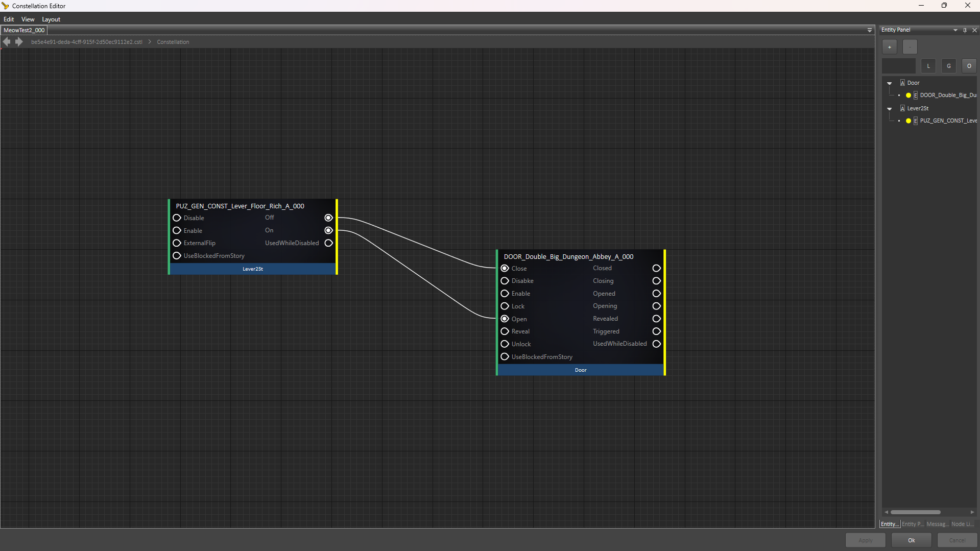Click the plus add entity button
The width and height of the screenshot is (980, 551).
pos(890,47)
